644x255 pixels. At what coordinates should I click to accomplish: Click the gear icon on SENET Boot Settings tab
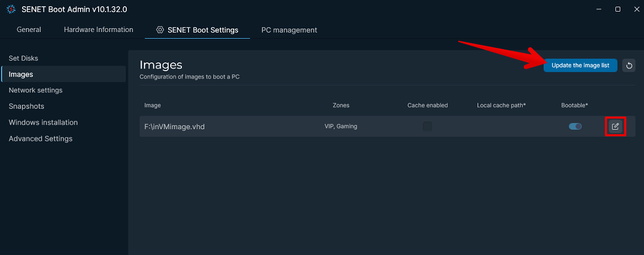(x=160, y=30)
